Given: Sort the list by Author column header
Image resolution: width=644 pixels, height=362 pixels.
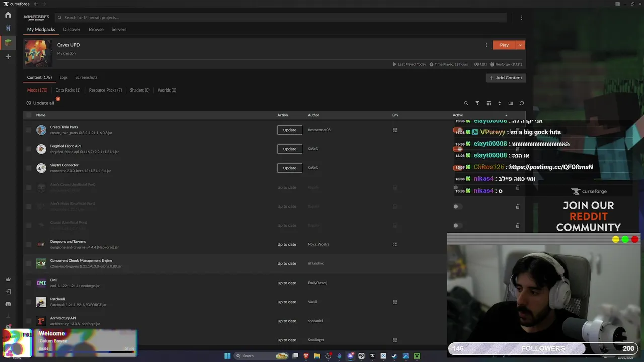Looking at the screenshot, I should pos(313,115).
